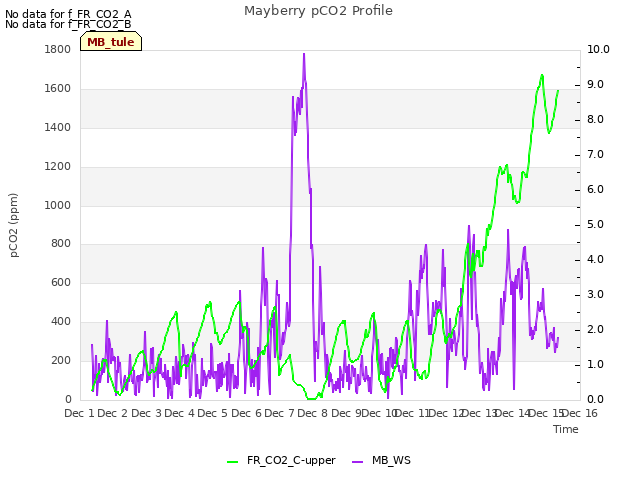Click the 6.0 right axis tick label
The image size is (640, 480).
(595, 190)
